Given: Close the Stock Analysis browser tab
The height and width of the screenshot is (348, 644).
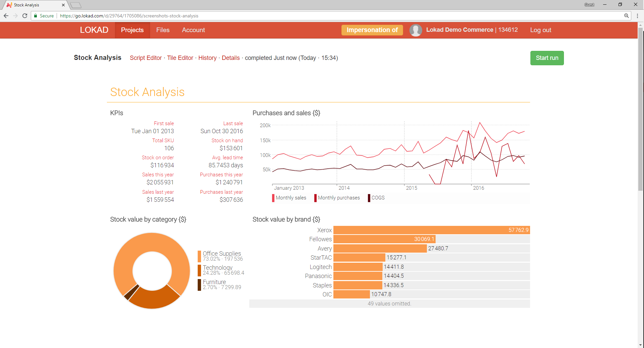Looking at the screenshot, I should click(x=63, y=5).
